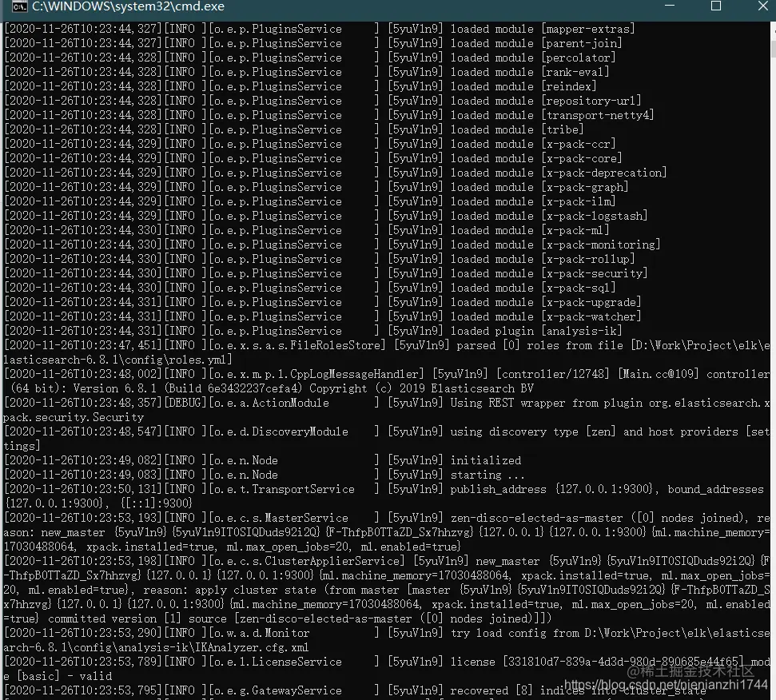Click the text zen-disco-elected-as-master on the MasterService line
This screenshot has height=700, width=776.
[536, 518]
